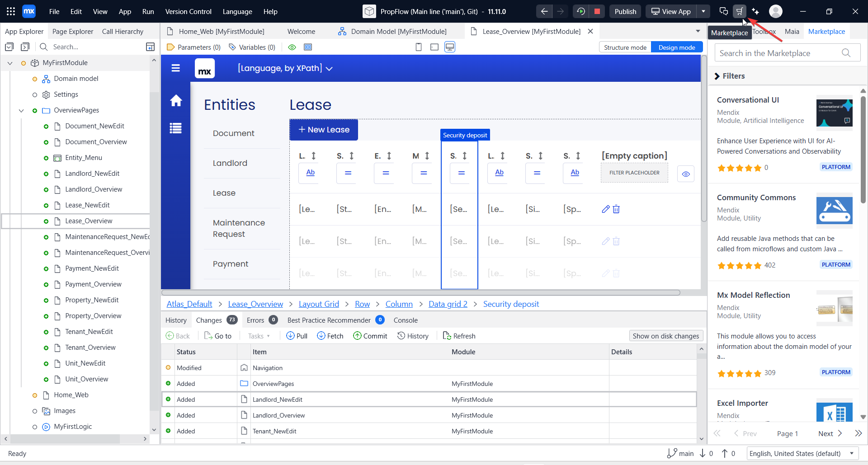Click Commit in the Changes pane
This screenshot has height=465, width=868.
click(370, 336)
